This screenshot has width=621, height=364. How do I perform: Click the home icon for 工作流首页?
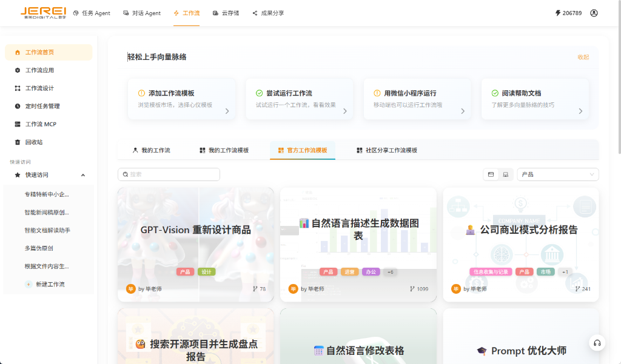click(18, 52)
